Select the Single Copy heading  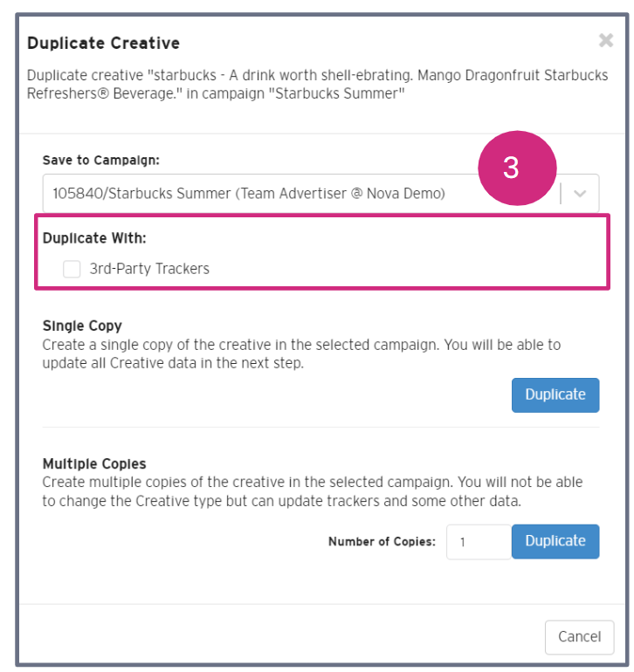click(x=82, y=326)
